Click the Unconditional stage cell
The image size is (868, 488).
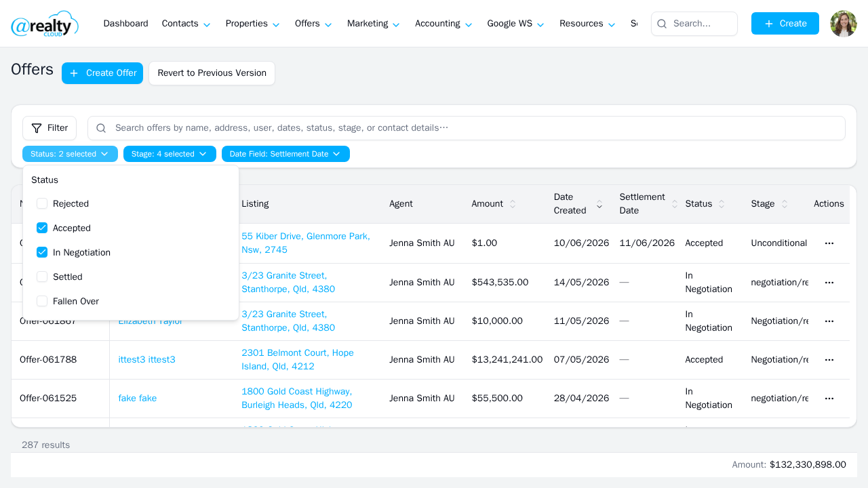[x=779, y=243]
